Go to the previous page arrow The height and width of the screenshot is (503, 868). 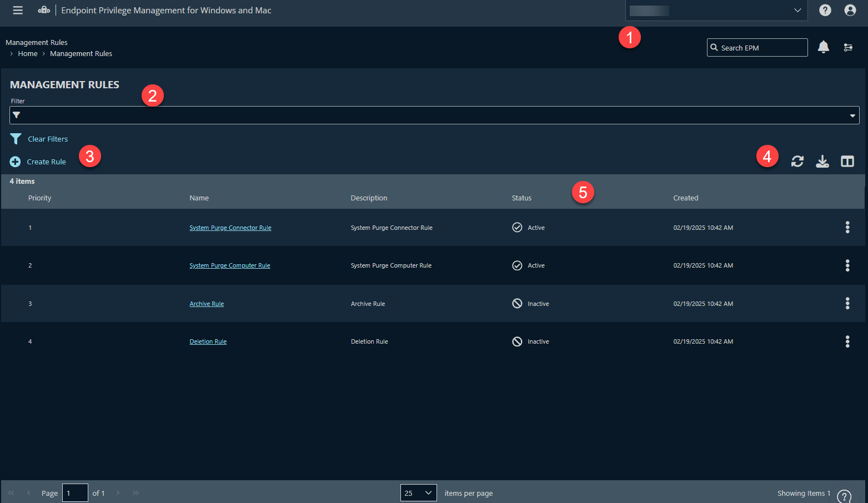[28, 493]
